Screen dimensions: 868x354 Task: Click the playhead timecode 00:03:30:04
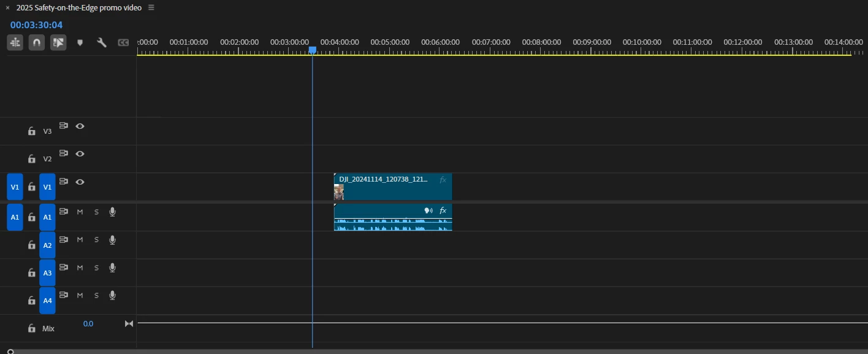36,25
